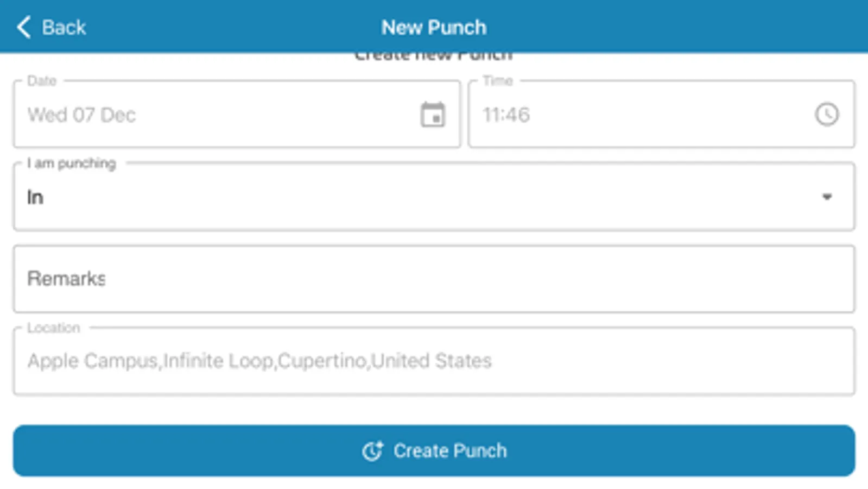The width and height of the screenshot is (868, 489).
Task: Open the calendar date picker icon
Action: (433, 115)
